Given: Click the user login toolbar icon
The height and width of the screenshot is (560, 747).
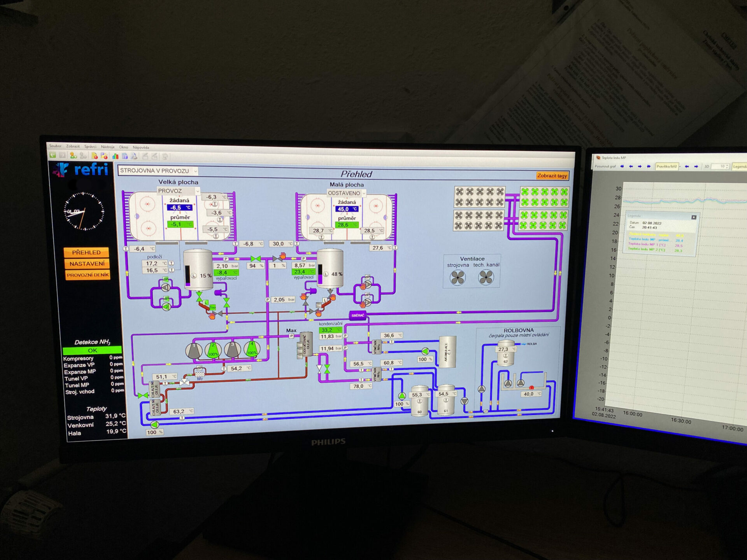Looking at the screenshot, I should (x=73, y=156).
